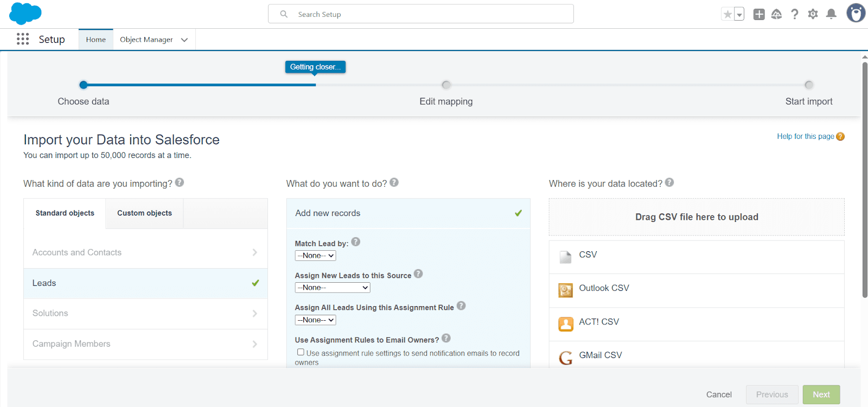Image resolution: width=868 pixels, height=407 pixels.
Task: Select the Outlook CSV source option
Action: coord(697,291)
